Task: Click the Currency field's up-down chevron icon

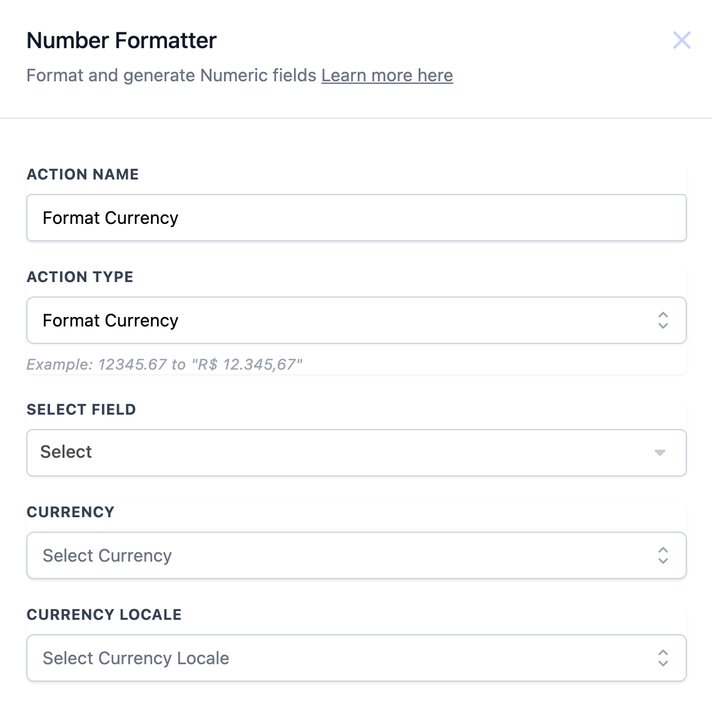Action: (663, 555)
